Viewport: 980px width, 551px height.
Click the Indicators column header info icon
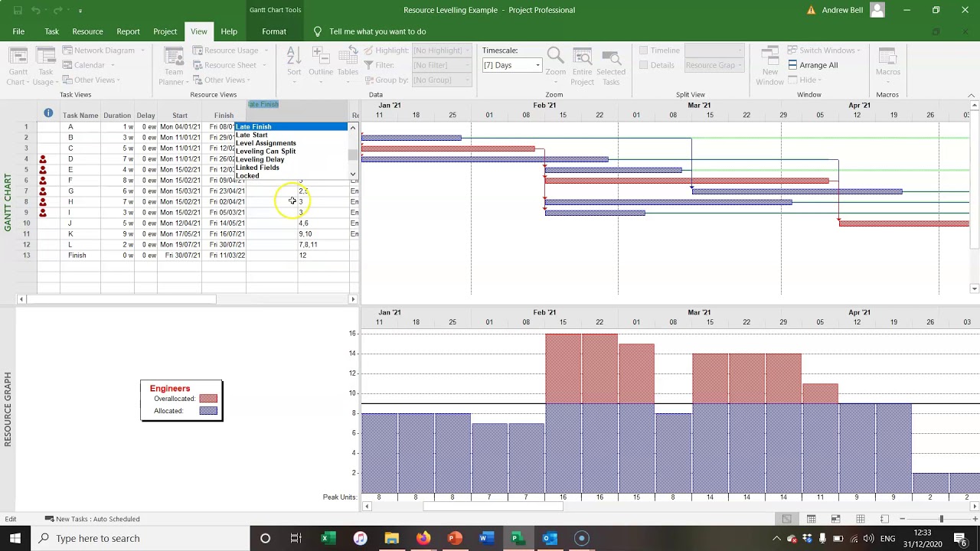coord(48,113)
